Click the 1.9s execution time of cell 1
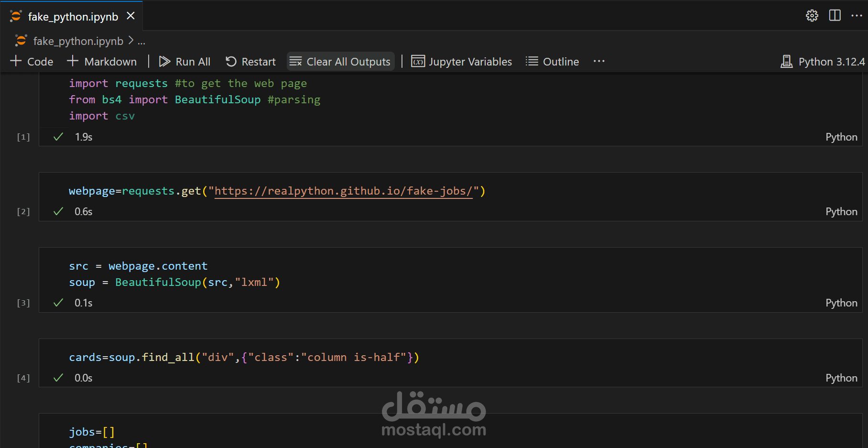 pyautogui.click(x=84, y=137)
